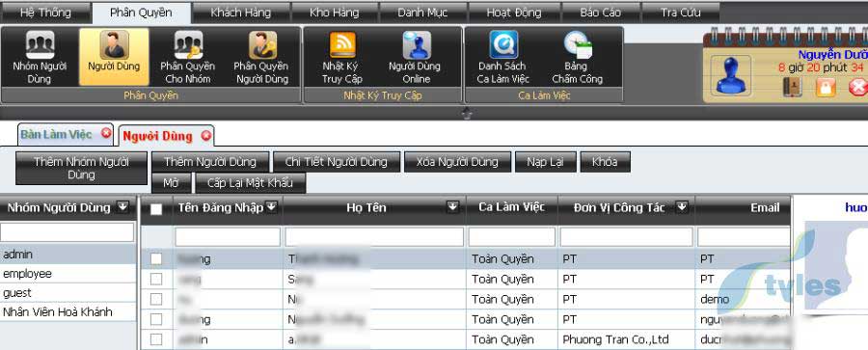Open the Khách Hàng menu tab
The image size is (868, 350).
(241, 13)
